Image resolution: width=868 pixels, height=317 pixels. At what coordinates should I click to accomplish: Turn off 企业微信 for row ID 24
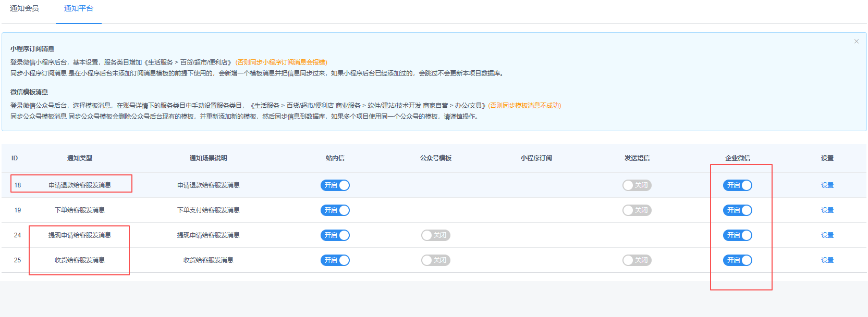click(737, 235)
